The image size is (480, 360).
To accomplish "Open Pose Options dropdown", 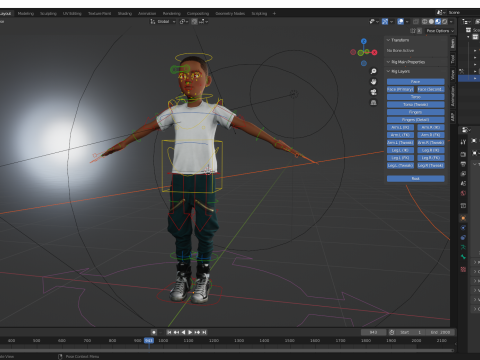I will click(x=440, y=31).
